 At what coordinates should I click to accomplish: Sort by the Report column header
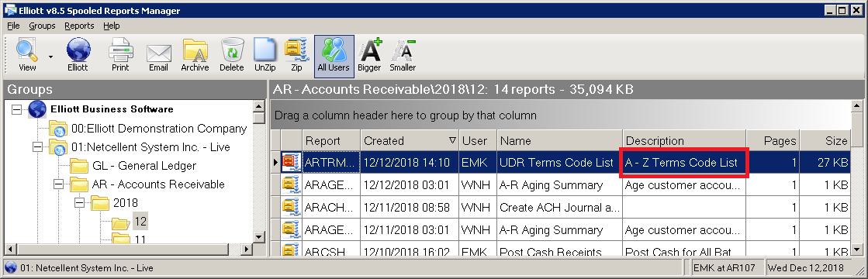click(x=331, y=140)
